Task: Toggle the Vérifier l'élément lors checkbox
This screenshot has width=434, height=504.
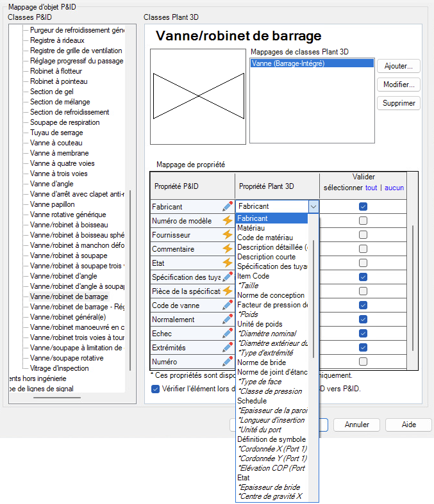Action: click(155, 389)
